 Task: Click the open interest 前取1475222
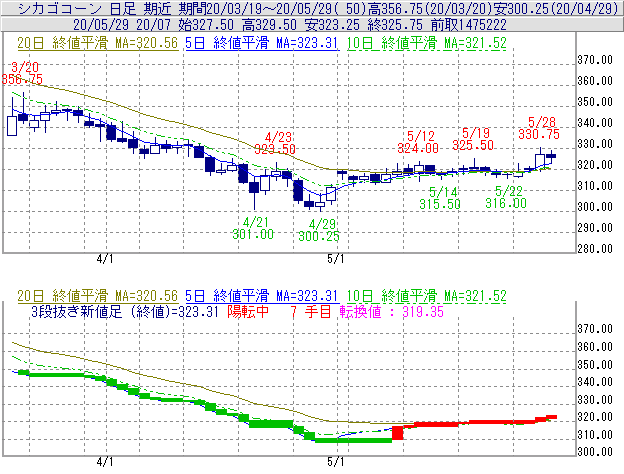coord(468,25)
